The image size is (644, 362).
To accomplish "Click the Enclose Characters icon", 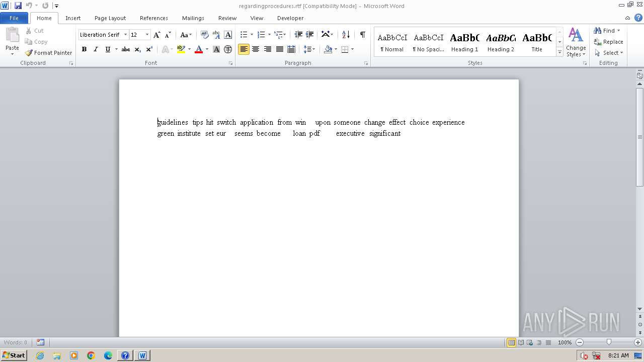I will tap(228, 49).
